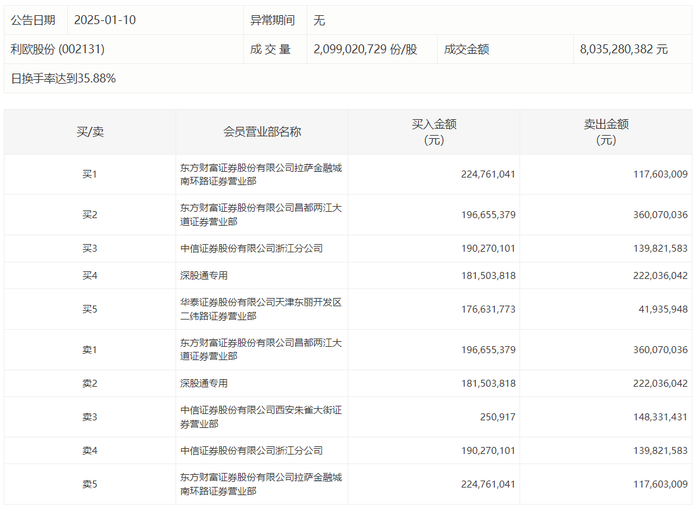
Task: Select buy amount 190,270,101 in 卖4 row
Action: point(488,451)
